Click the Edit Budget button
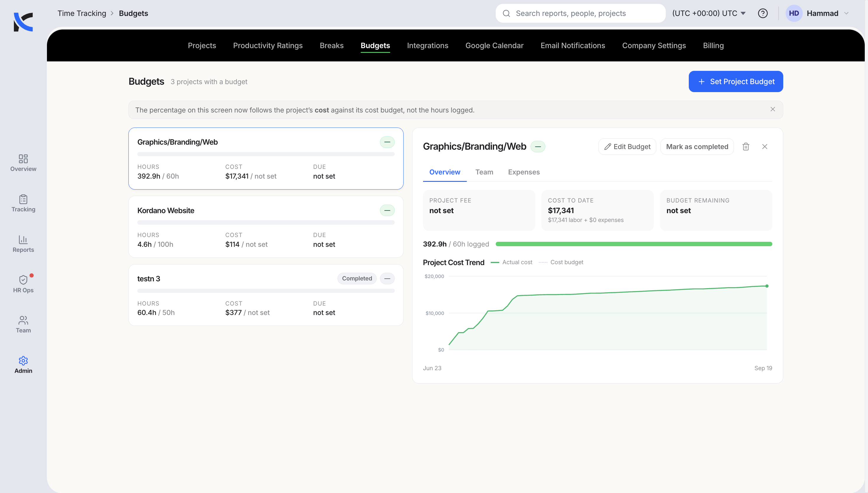868x493 pixels. [627, 147]
